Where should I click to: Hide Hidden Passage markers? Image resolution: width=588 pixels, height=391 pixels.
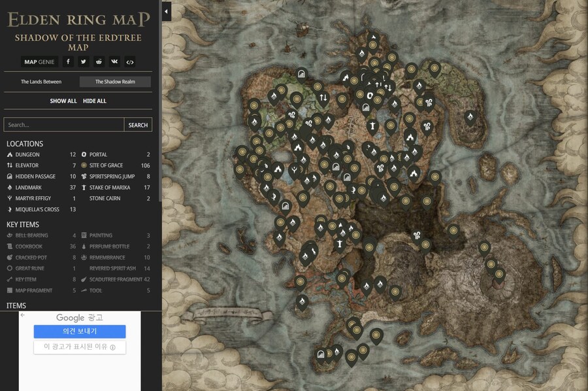[x=41, y=177]
